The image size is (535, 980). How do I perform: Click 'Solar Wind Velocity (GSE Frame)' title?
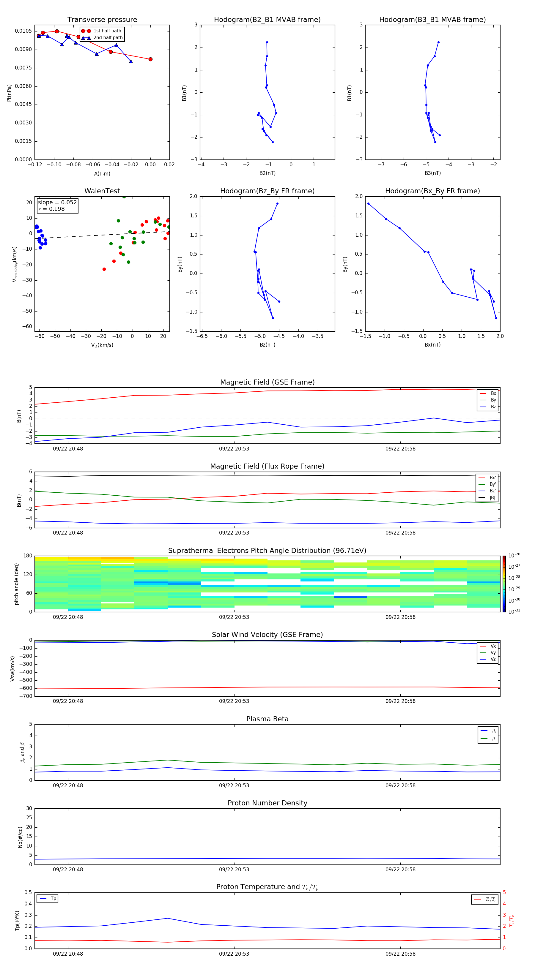pos(267,635)
